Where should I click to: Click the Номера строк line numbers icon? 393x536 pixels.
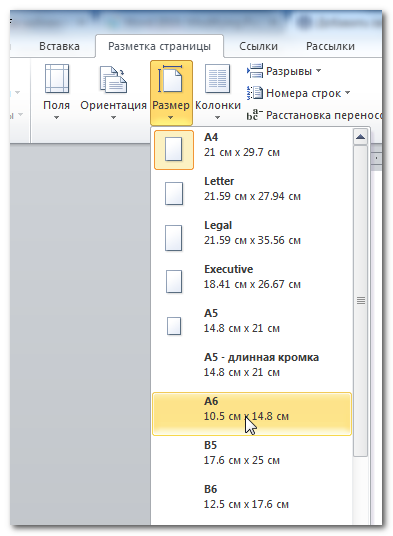coord(255,93)
